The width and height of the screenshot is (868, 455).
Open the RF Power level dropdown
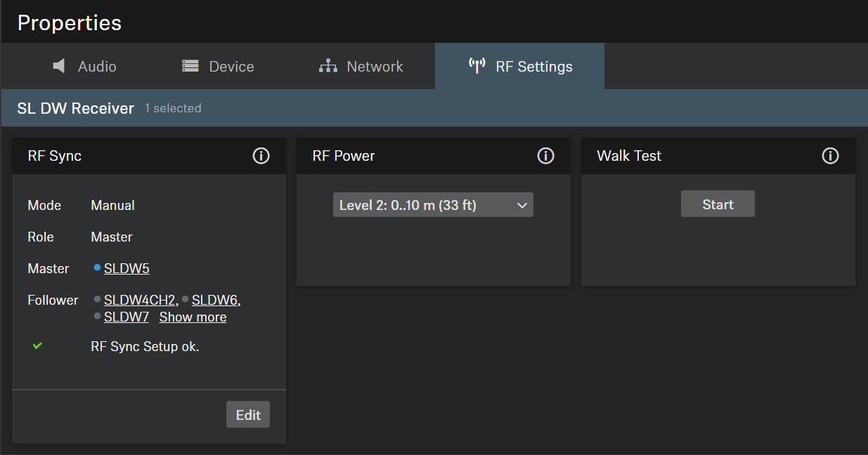[433, 205]
